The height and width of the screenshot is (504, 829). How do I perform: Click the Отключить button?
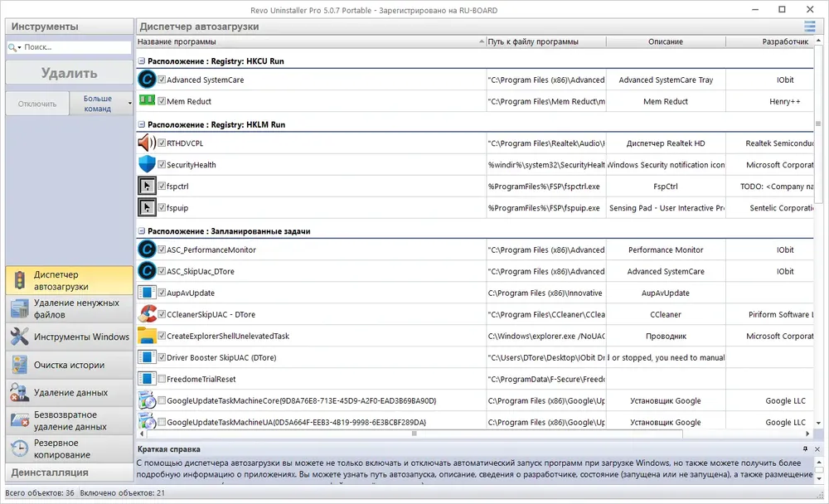(x=37, y=104)
